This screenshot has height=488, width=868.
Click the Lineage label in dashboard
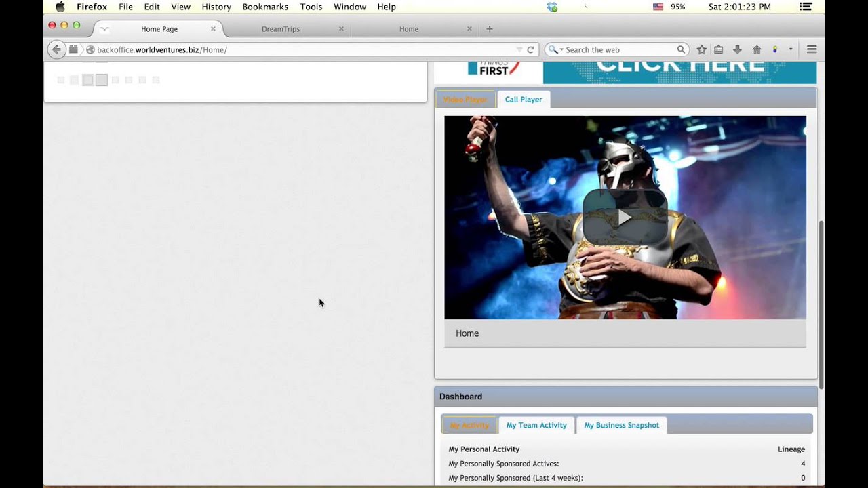(791, 449)
